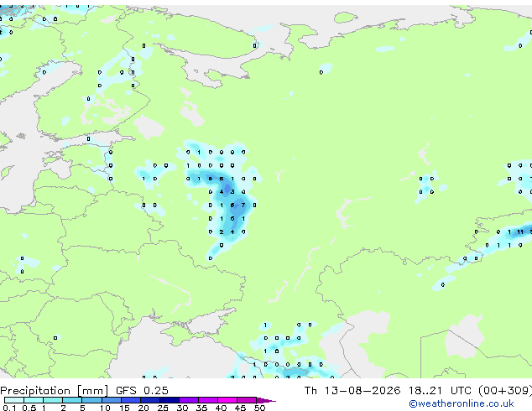The height and width of the screenshot is (411, 532).
Task: Click the 0.1 to 0.5 mm legend swatch
Action: (x=14, y=400)
